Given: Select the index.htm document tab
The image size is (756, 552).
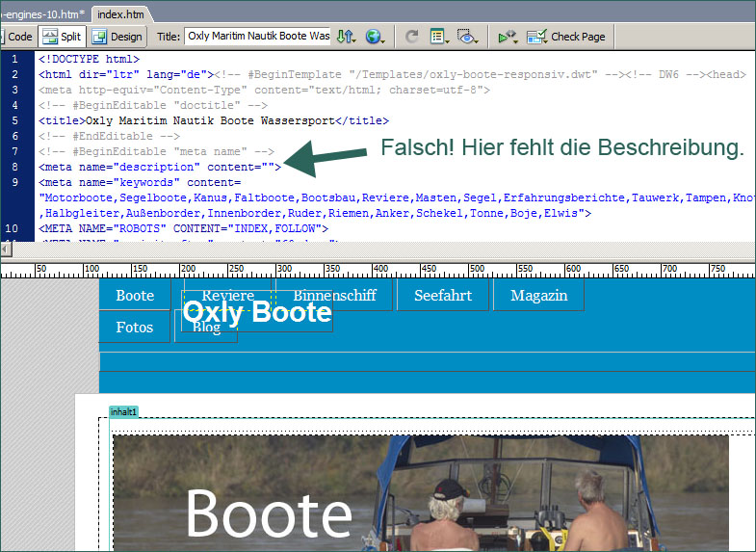Looking at the screenshot, I should [121, 13].
